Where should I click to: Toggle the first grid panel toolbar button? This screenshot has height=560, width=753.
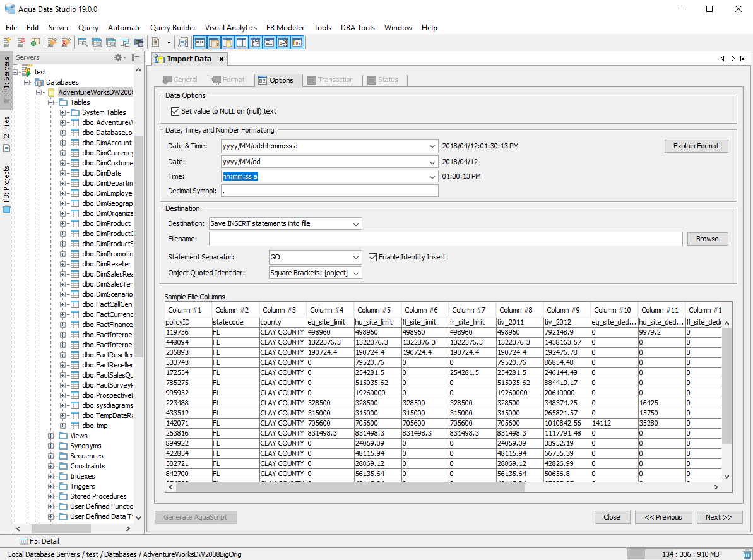(199, 43)
